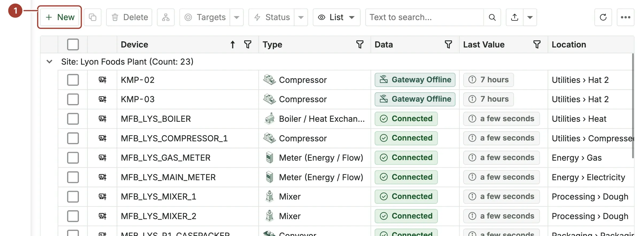
Task: Click the duplicate (copy) toolbar icon
Action: pos(93,17)
